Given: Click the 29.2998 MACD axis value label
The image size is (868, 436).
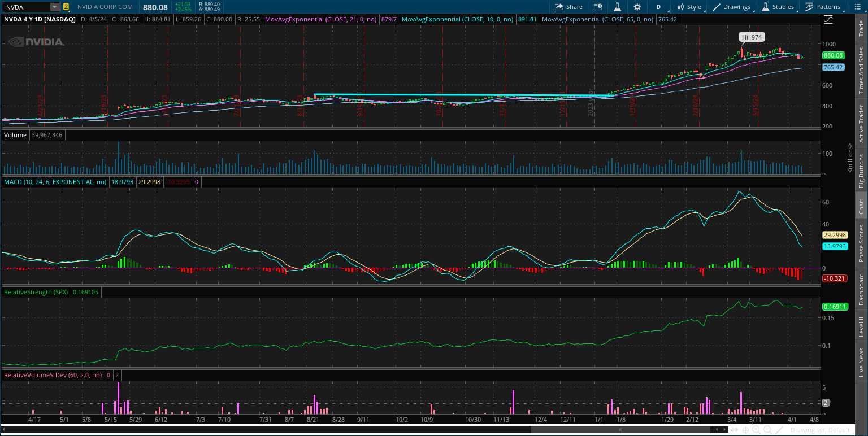Looking at the screenshot, I should coord(835,234).
